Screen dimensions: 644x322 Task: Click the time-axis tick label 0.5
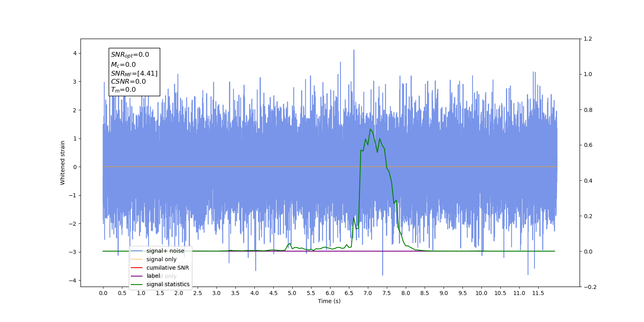(x=122, y=293)
